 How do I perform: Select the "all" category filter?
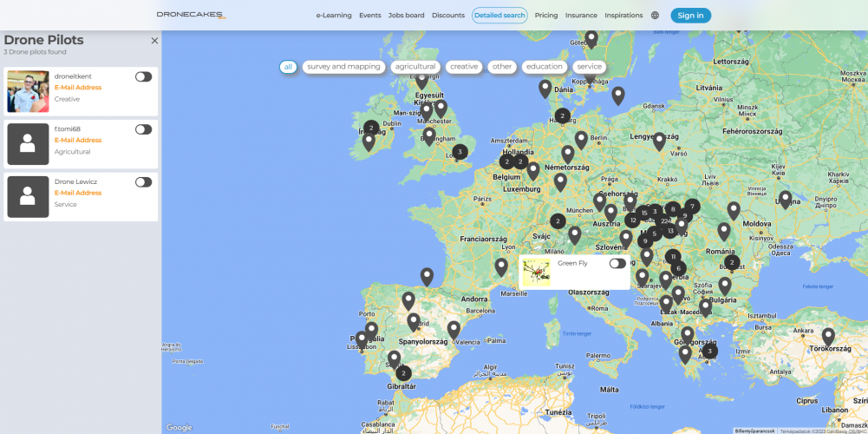(x=288, y=67)
